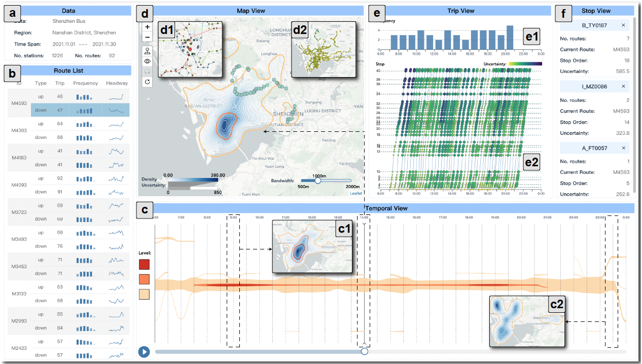
Task: Select the M4183 down route row
Action: [x=80, y=165]
